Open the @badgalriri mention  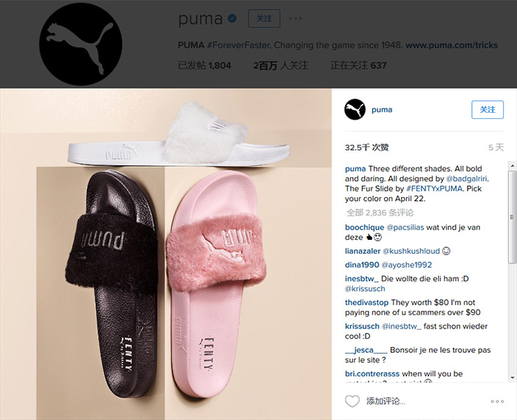pos(467,179)
